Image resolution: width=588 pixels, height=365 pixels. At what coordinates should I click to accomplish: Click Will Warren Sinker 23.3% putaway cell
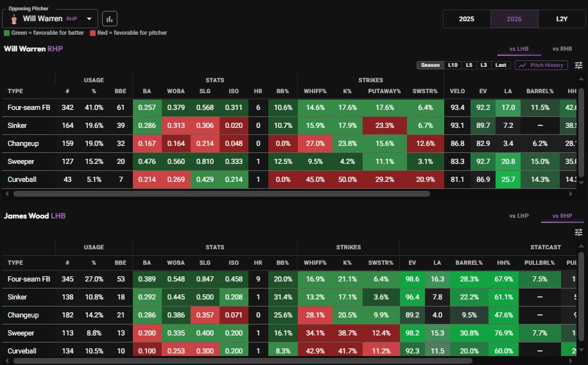pos(385,126)
